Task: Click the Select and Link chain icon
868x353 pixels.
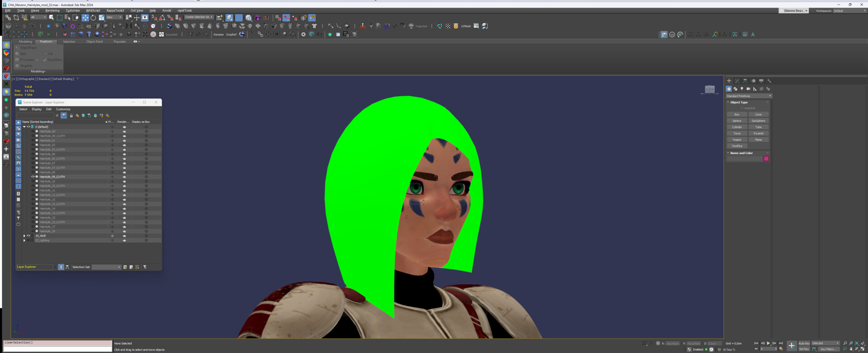Action: [8, 18]
